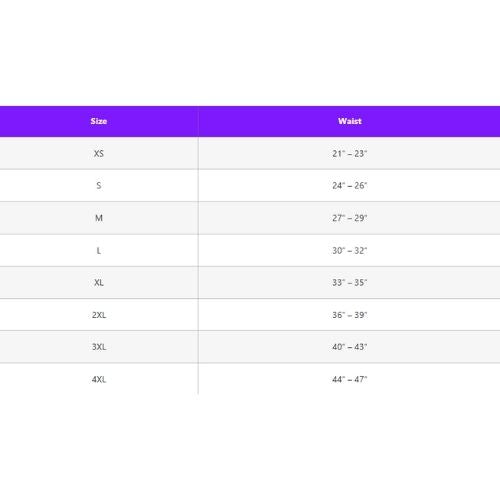Click the 36" – 39" waist value
Image resolution: width=500 pixels, height=500 pixels.
click(350, 315)
